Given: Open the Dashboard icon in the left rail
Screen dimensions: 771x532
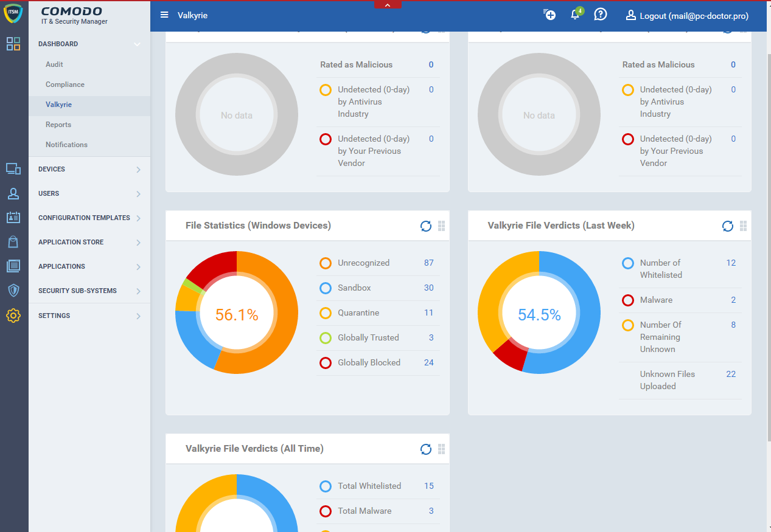Looking at the screenshot, I should [13, 44].
